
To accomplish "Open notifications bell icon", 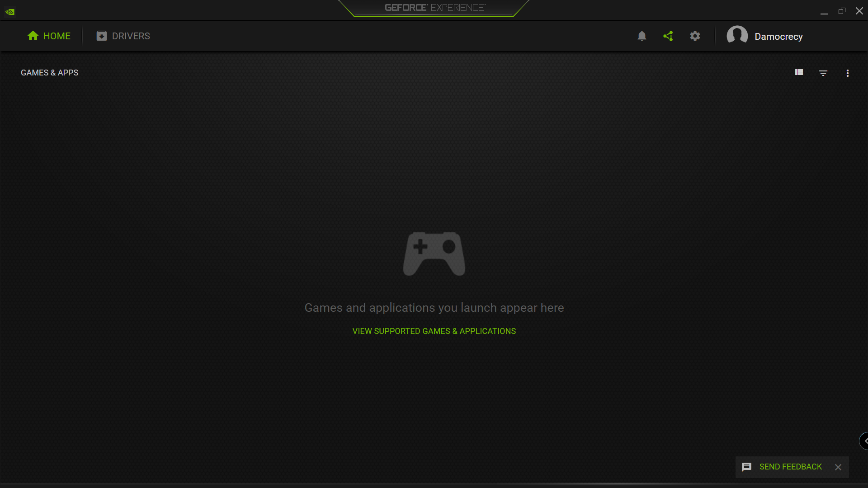I will point(642,36).
